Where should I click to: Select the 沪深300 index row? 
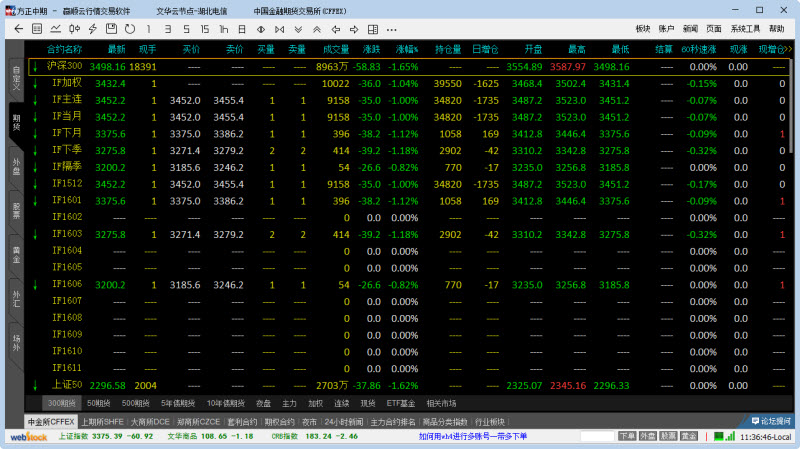coord(409,67)
